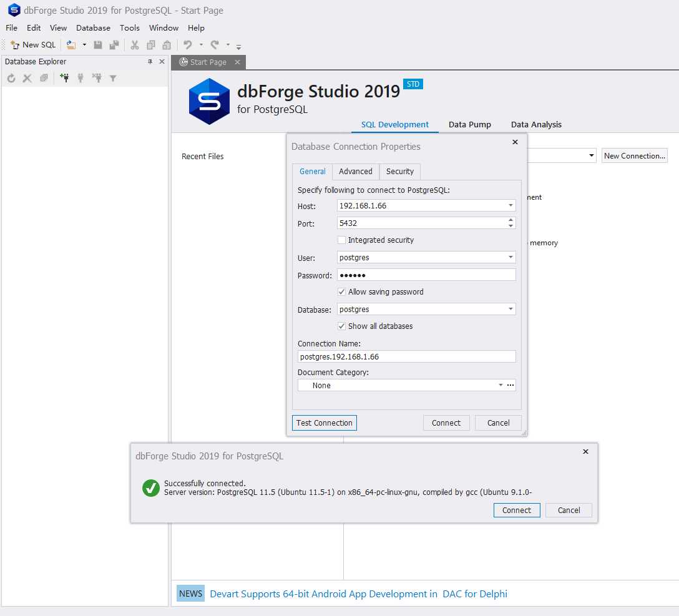Toggle the Show all databases checkbox
The image size is (679, 616).
[x=341, y=326]
